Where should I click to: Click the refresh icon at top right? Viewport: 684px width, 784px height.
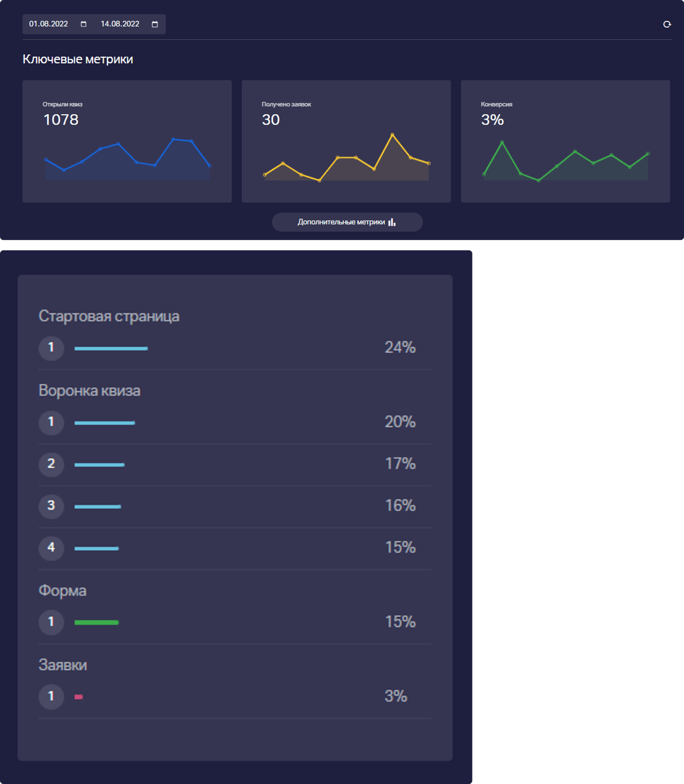click(x=667, y=24)
